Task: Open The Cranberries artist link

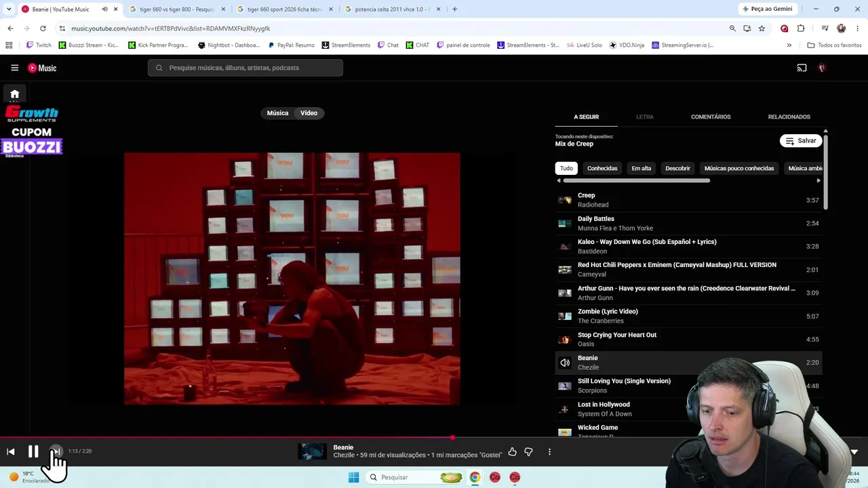Action: pyautogui.click(x=600, y=321)
